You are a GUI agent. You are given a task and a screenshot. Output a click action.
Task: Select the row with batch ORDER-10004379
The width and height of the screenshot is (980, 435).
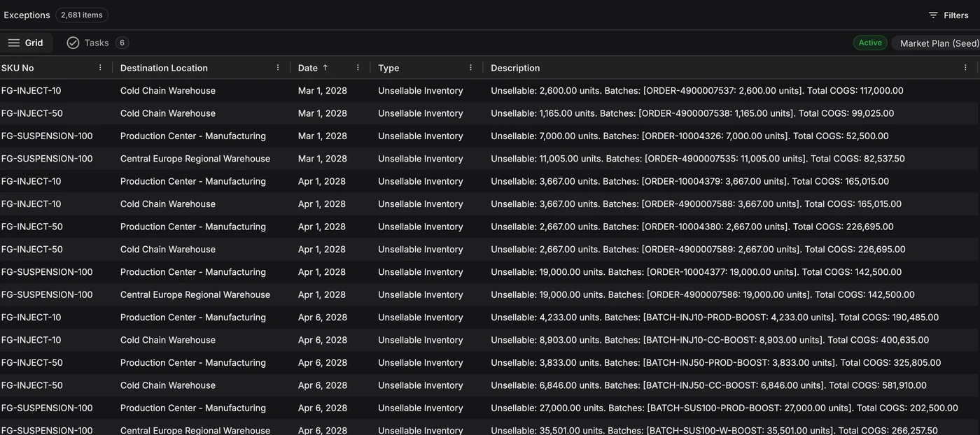(490, 181)
